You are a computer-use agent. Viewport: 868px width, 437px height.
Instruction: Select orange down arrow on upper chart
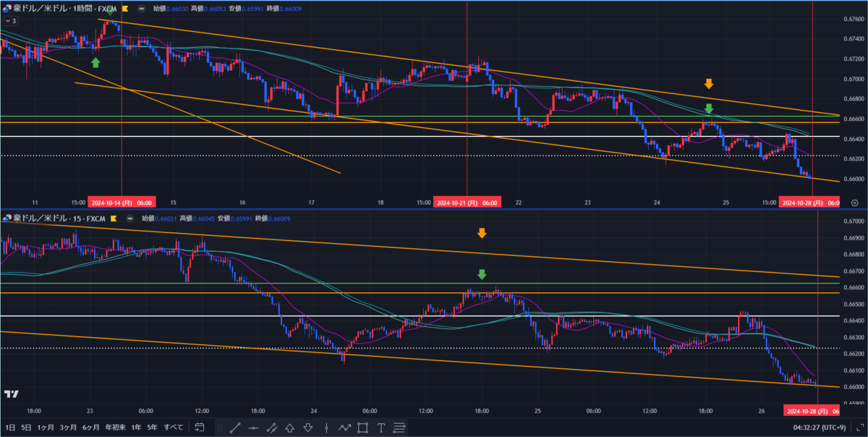click(x=709, y=84)
